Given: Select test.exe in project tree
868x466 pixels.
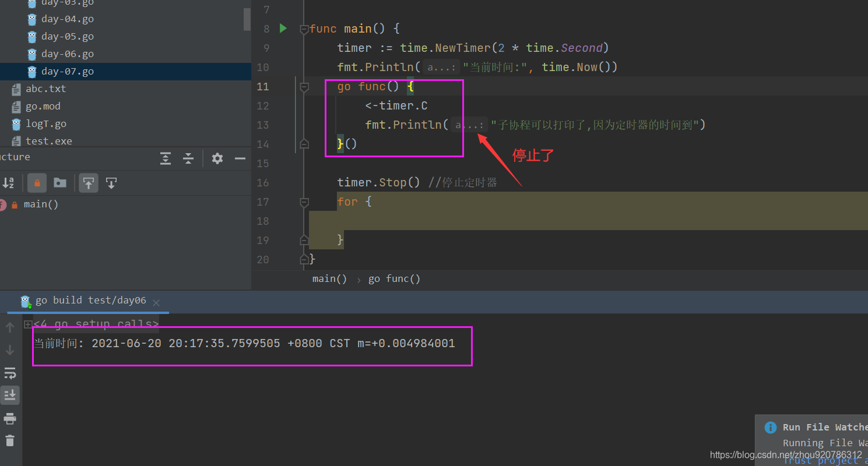Looking at the screenshot, I should [x=49, y=141].
